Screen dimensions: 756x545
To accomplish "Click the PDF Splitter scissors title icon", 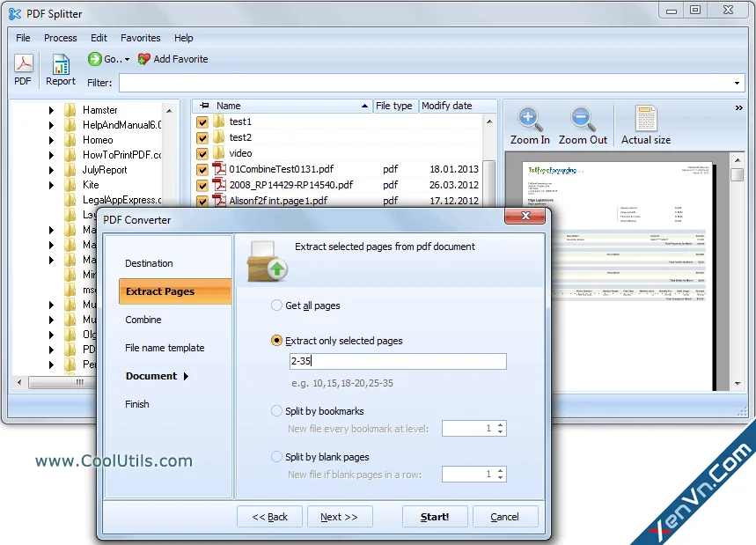I will coord(15,14).
